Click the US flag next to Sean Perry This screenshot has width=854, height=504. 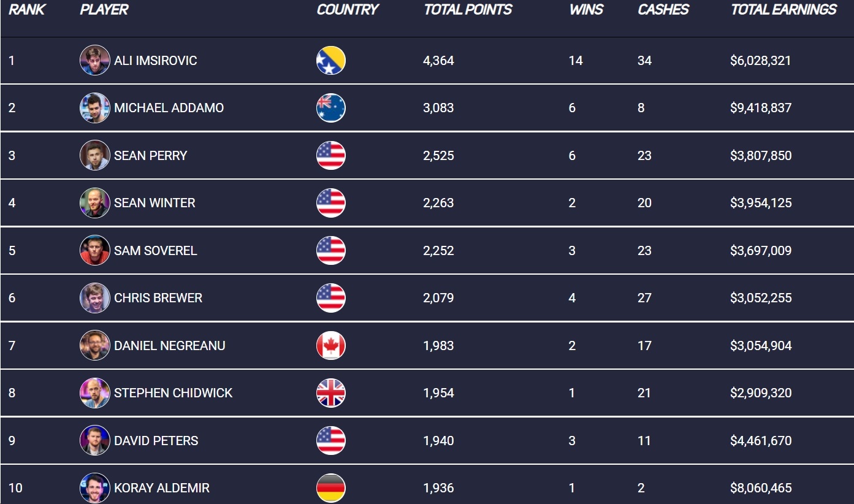(x=331, y=155)
